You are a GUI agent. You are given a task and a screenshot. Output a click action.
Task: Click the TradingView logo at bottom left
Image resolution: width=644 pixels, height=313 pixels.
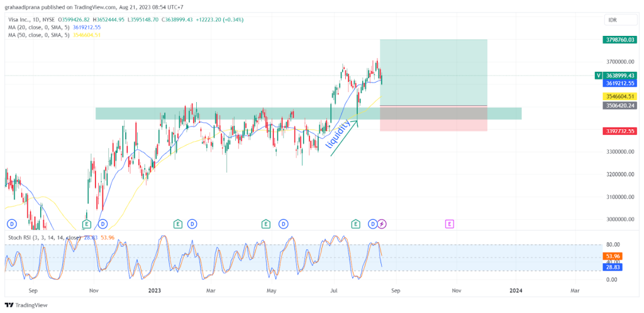pyautogui.click(x=26, y=305)
